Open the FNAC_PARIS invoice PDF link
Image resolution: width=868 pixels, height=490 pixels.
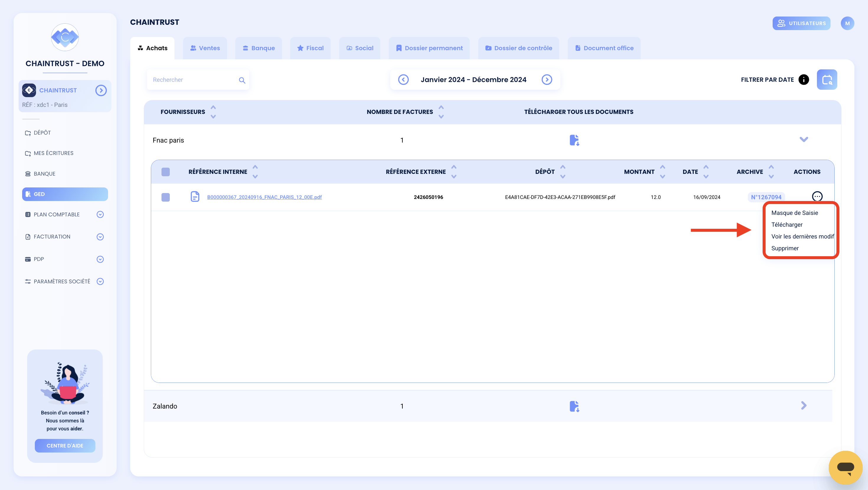pyautogui.click(x=264, y=197)
